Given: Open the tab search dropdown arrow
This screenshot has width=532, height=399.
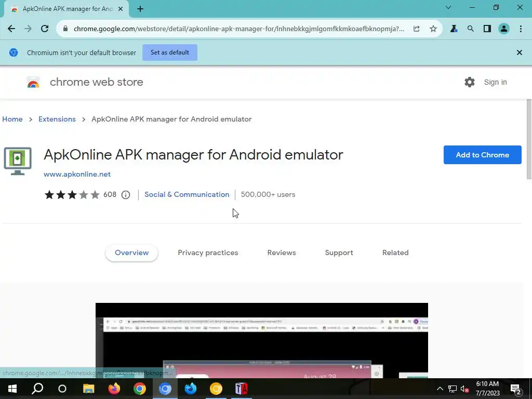Looking at the screenshot, I should (x=448, y=7).
